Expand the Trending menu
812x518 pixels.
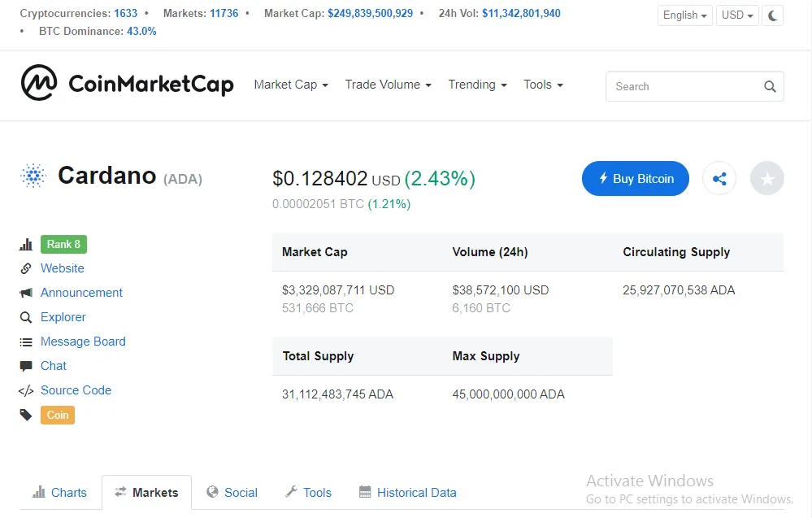tap(477, 85)
